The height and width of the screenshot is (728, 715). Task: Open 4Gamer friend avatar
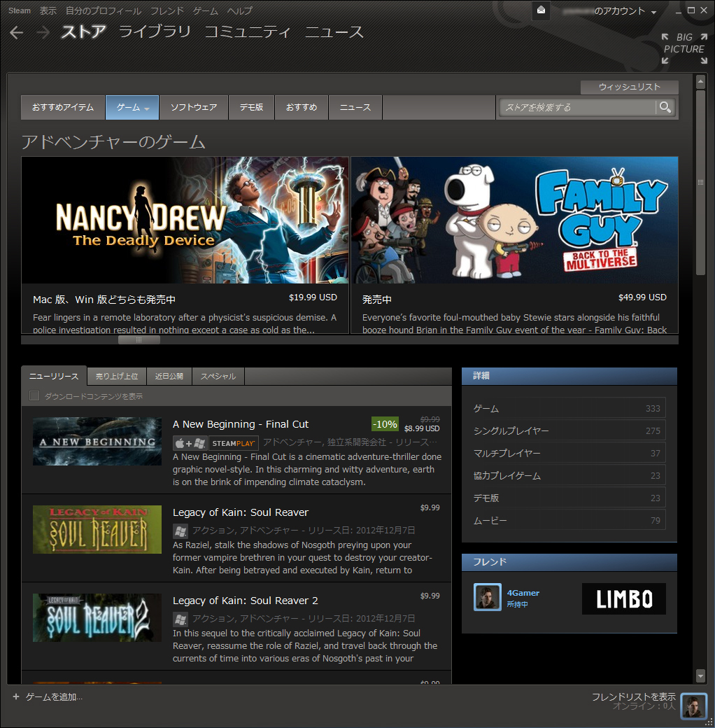(x=487, y=597)
